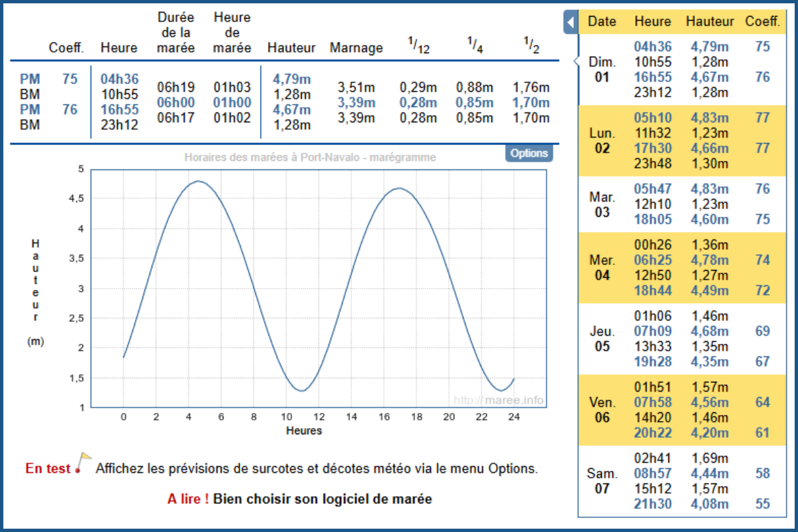Select Mer. 04 in the date list
This screenshot has width=798, height=532.
(x=602, y=267)
